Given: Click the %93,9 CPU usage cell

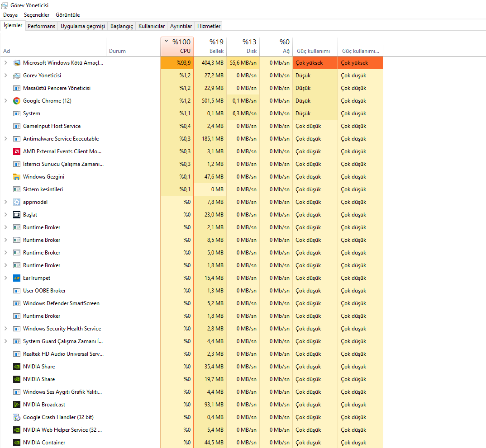Looking at the screenshot, I should (x=177, y=63).
